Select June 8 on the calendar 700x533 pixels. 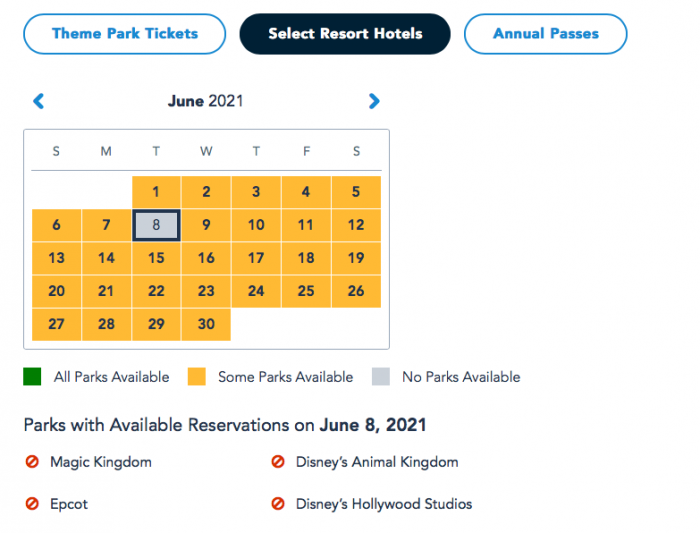click(x=156, y=225)
